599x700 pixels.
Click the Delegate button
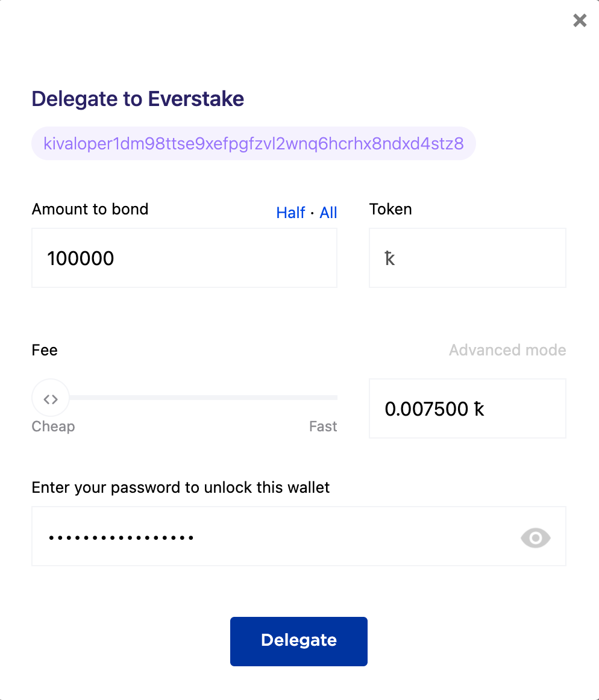point(299,642)
